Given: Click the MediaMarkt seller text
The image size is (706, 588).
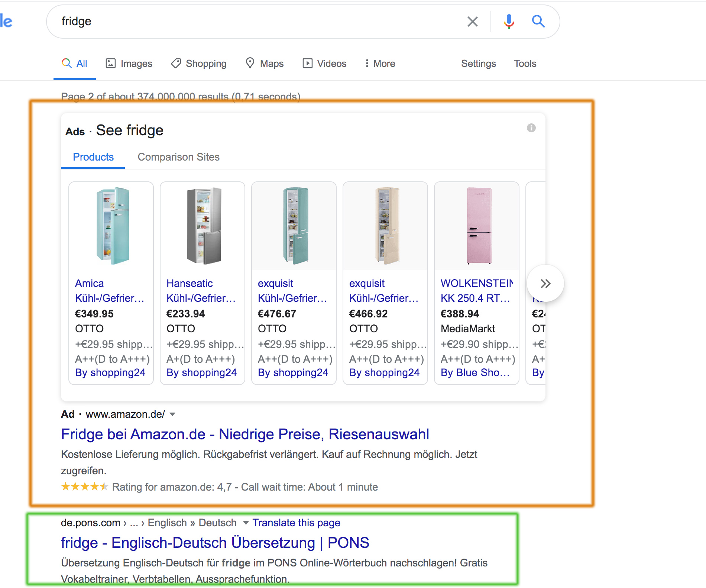Looking at the screenshot, I should [x=468, y=329].
